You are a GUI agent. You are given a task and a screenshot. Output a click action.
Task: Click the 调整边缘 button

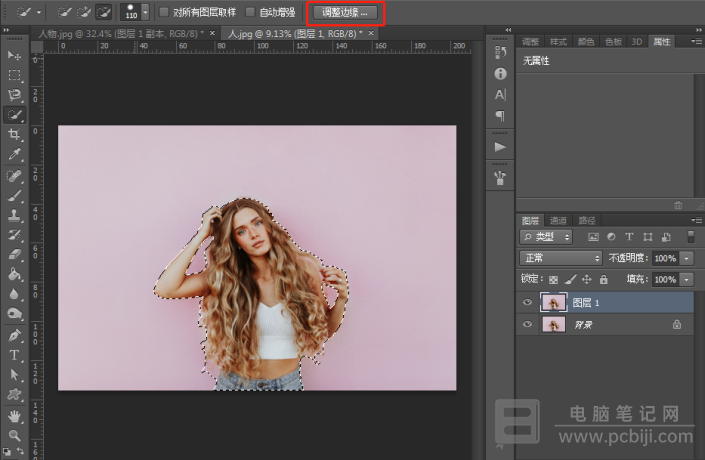(345, 13)
